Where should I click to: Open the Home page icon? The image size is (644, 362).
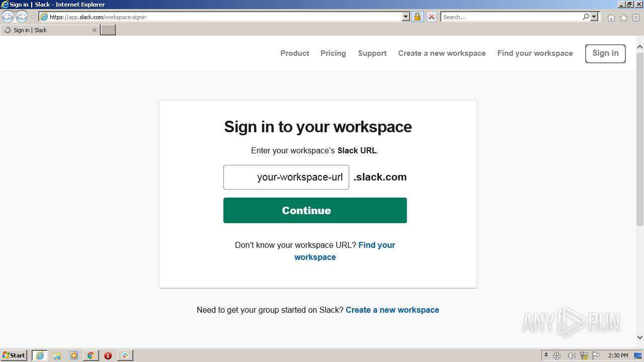coord(611,18)
